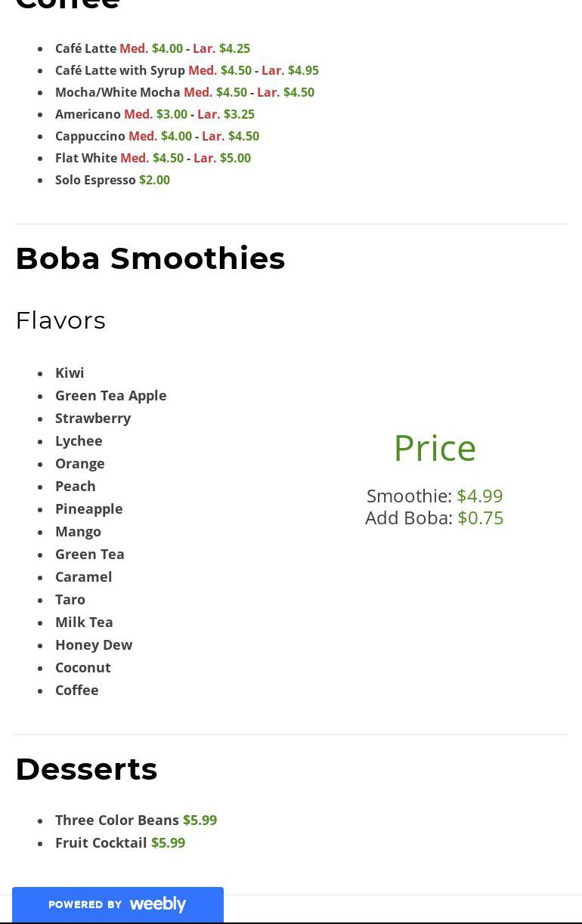Select the Desserts section heading
The height and width of the screenshot is (924, 582).
coord(86,769)
